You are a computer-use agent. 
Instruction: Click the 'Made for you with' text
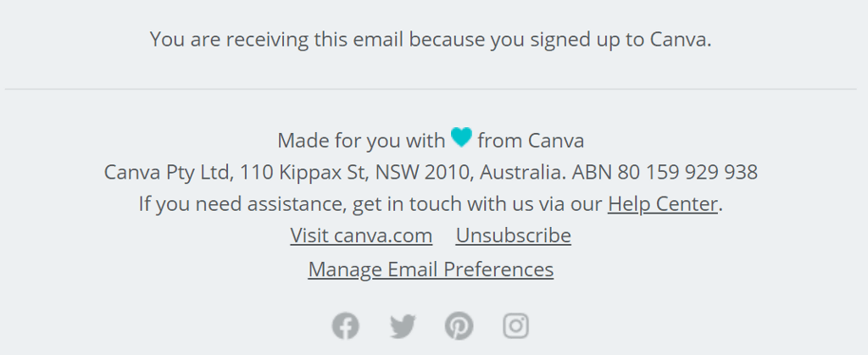[360, 141]
